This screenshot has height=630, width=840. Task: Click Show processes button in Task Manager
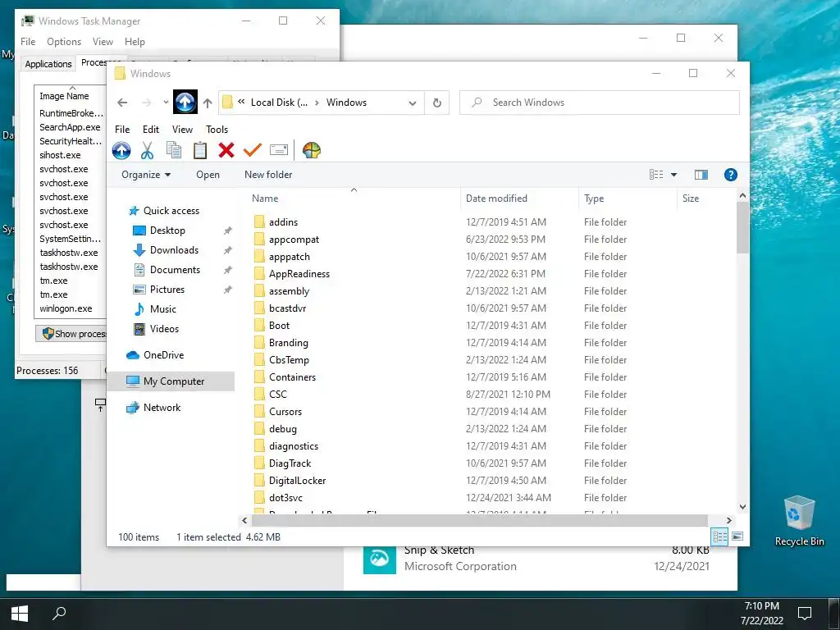(71, 334)
